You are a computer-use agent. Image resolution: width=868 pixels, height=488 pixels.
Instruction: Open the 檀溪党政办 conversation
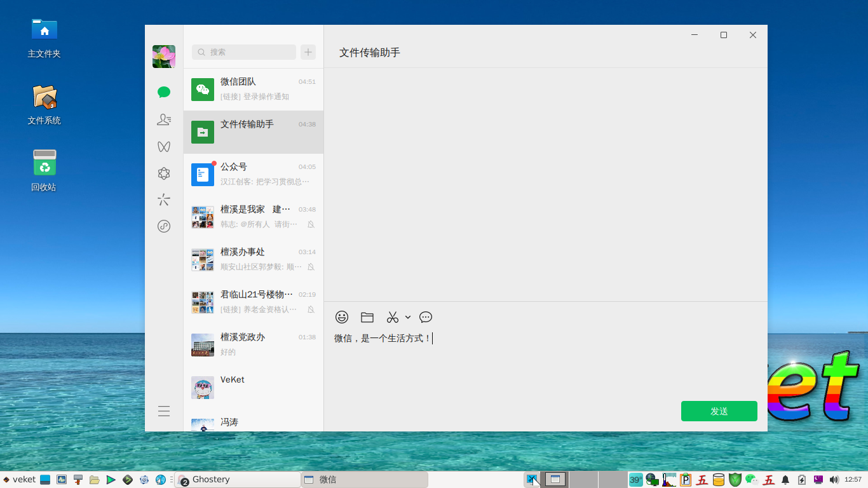[254, 345]
